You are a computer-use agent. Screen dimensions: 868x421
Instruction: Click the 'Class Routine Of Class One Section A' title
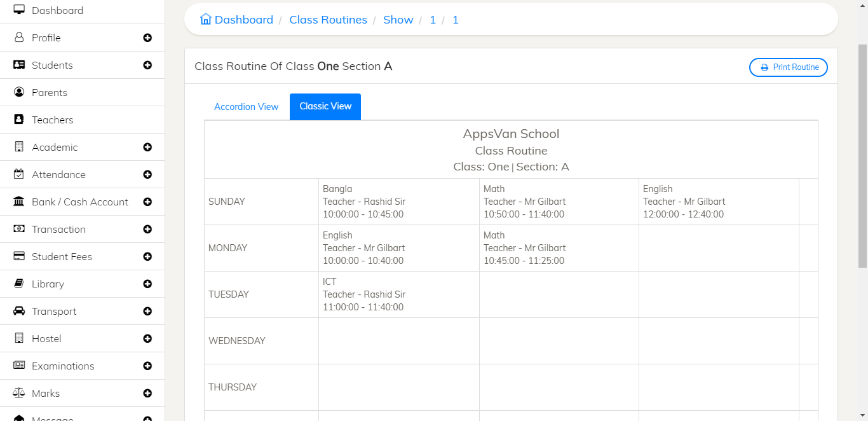point(293,66)
